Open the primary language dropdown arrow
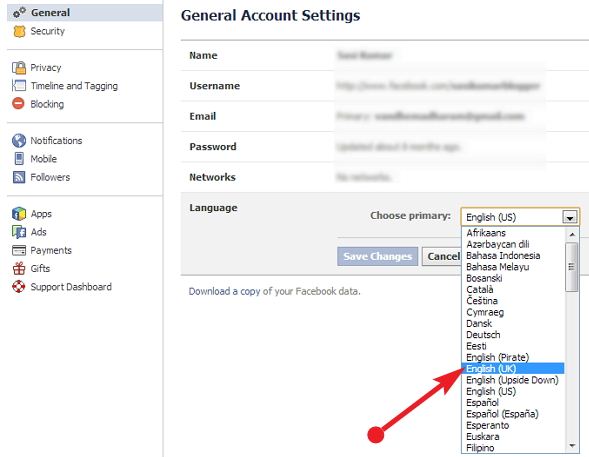Screen dimensions: 589x457 click(x=569, y=217)
